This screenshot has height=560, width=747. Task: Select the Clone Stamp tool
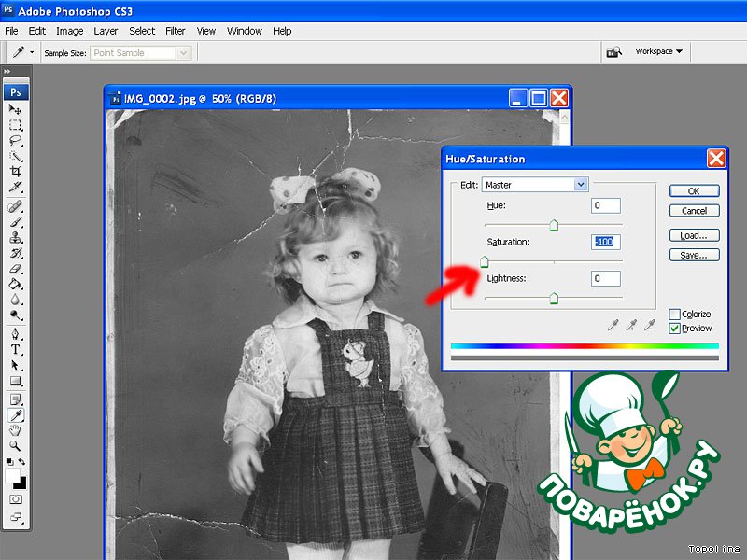tap(16, 238)
